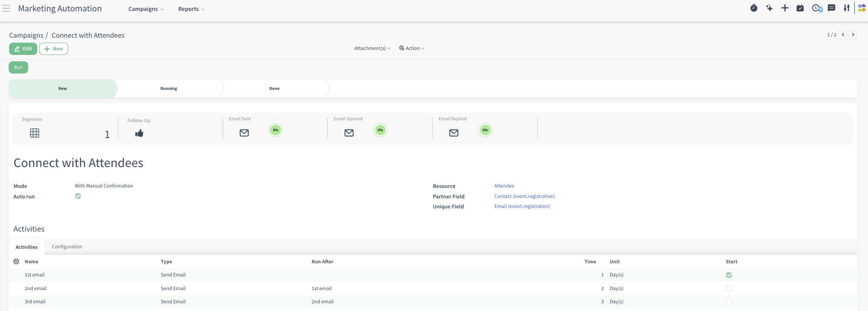Open the Campaigns breadcrumb link

point(26,35)
